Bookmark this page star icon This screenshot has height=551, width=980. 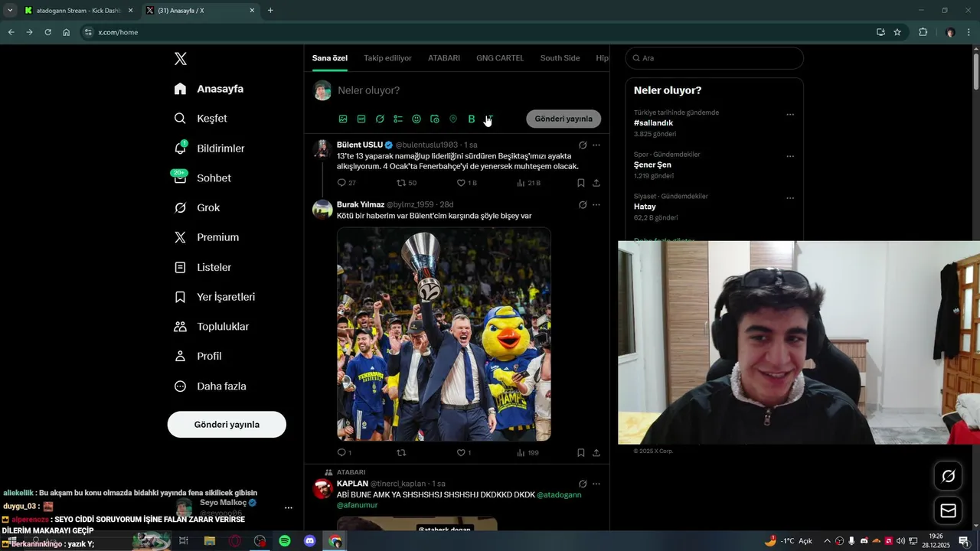tap(897, 32)
